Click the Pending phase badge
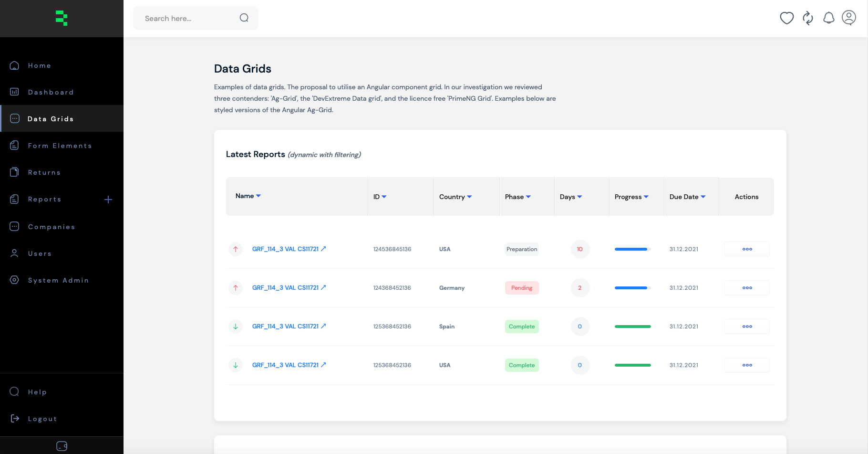 [x=522, y=288]
